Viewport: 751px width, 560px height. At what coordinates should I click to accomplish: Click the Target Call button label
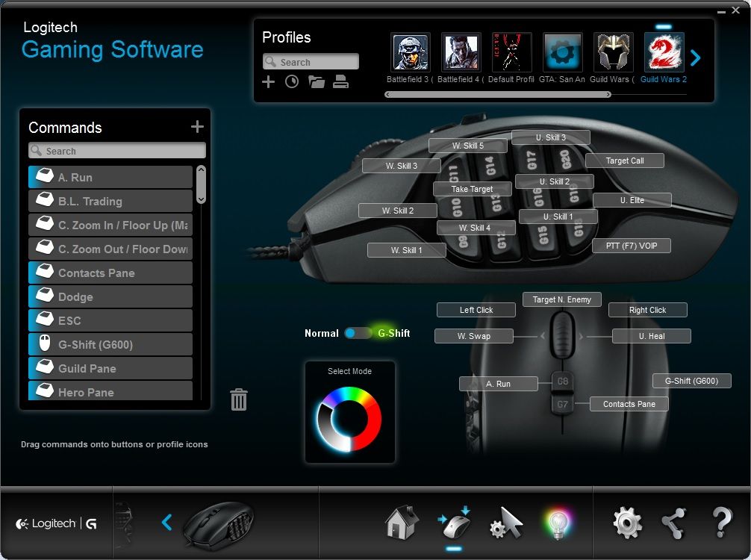pyautogui.click(x=625, y=161)
